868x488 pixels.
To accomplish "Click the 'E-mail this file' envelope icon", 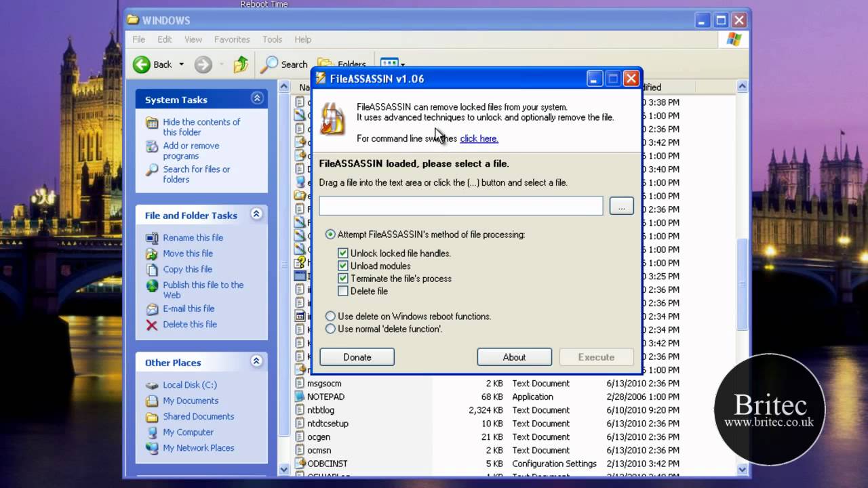I will tap(152, 309).
